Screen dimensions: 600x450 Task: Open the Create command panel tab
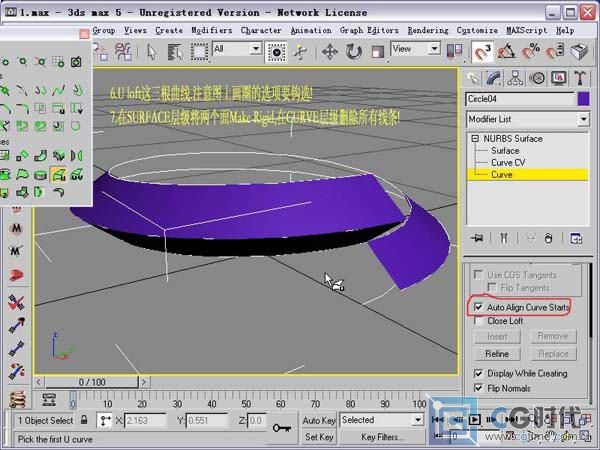pyautogui.click(x=474, y=78)
